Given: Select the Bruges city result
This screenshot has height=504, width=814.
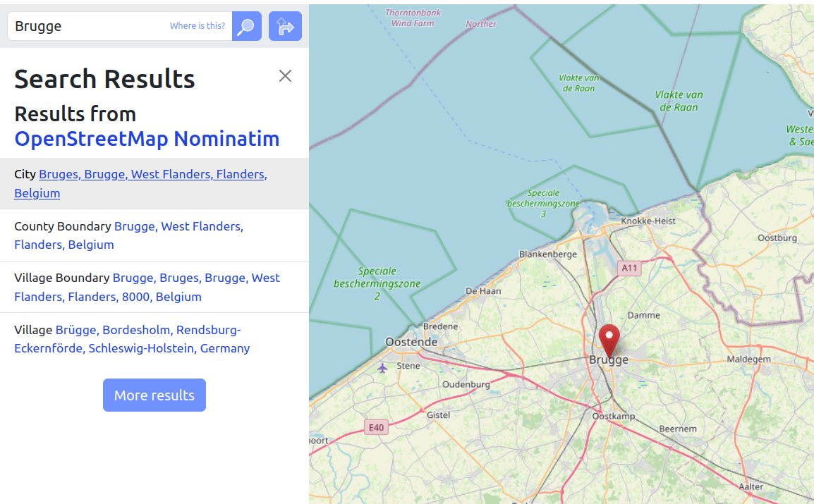Looking at the screenshot, I should 152,174.
